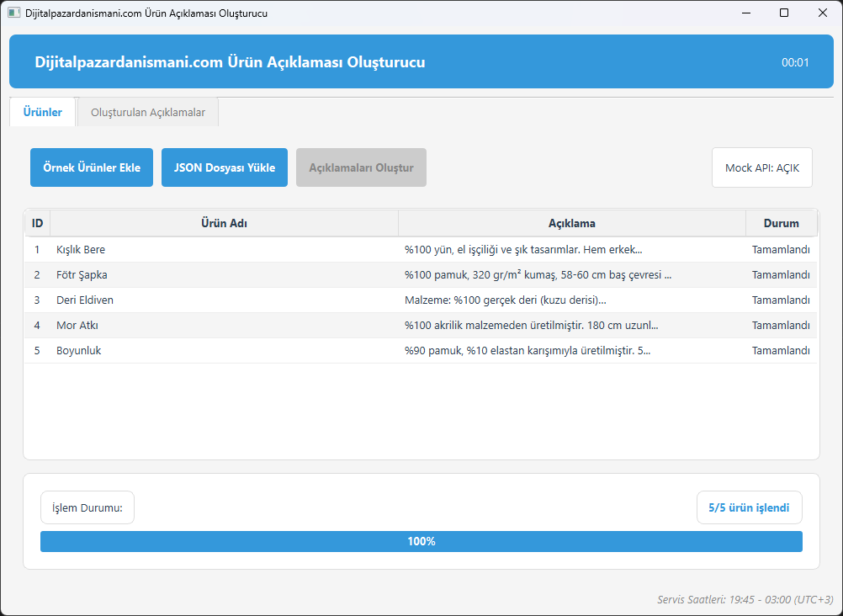
Task: Click the blue header app title
Action: [231, 62]
